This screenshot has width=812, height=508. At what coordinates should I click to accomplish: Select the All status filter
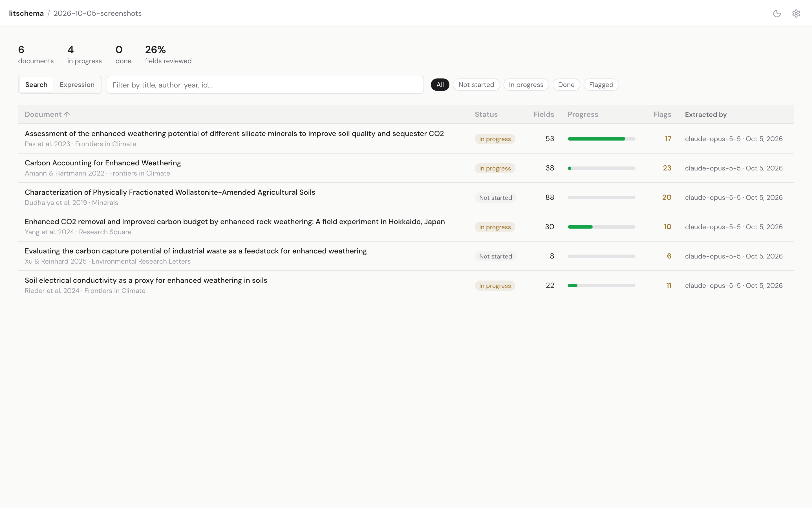pyautogui.click(x=440, y=85)
